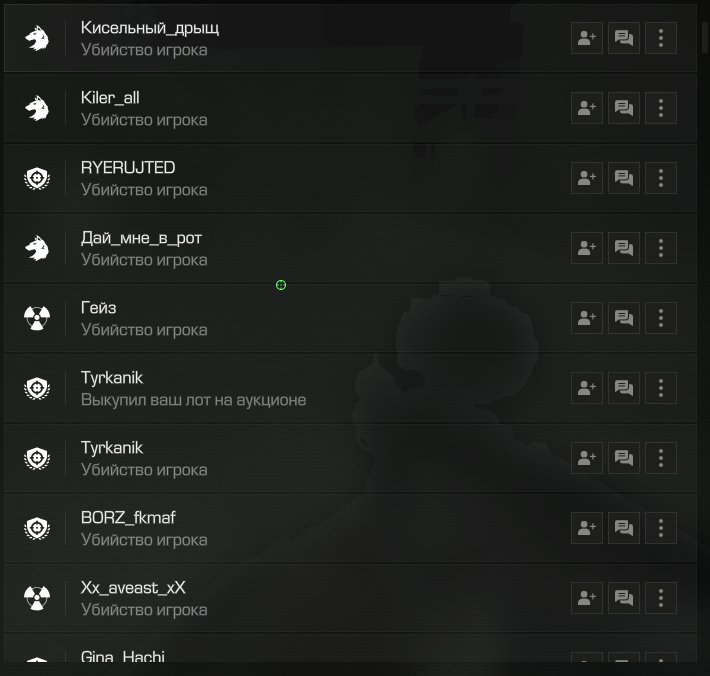The image size is (710, 676).
Task: Open chat with Tyrkanik from kill entry
Action: pyautogui.click(x=624, y=458)
